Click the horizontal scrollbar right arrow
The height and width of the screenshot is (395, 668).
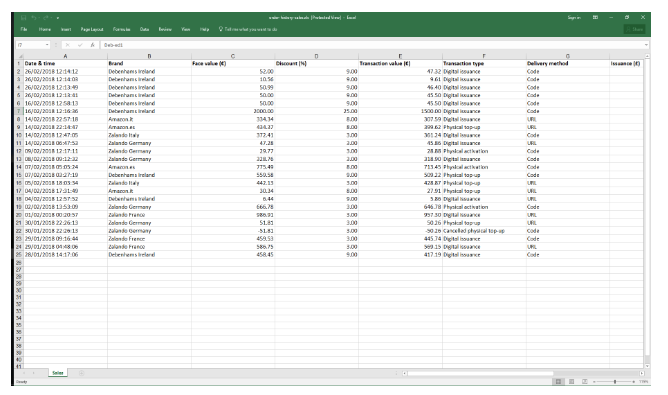(x=642, y=373)
